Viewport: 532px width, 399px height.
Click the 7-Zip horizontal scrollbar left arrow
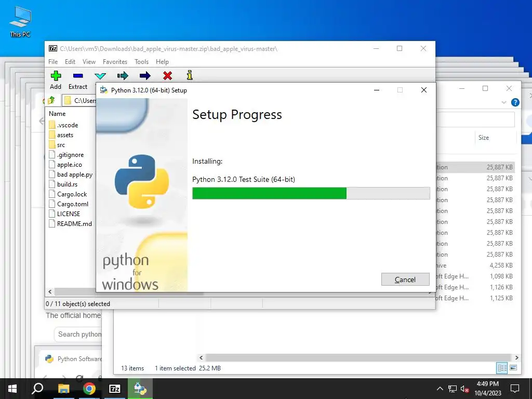coord(50,291)
